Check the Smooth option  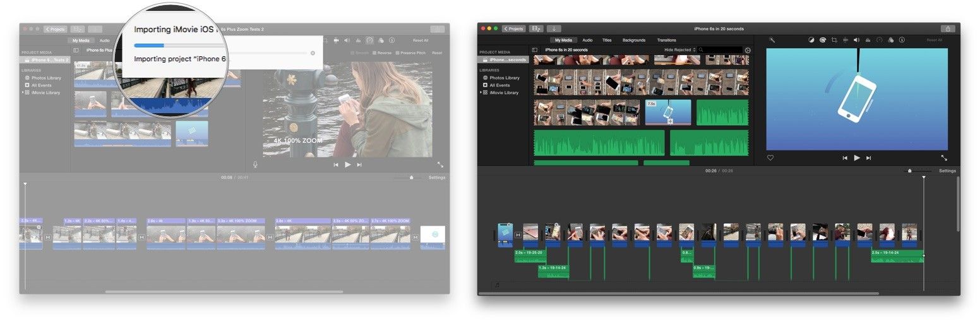(x=352, y=53)
